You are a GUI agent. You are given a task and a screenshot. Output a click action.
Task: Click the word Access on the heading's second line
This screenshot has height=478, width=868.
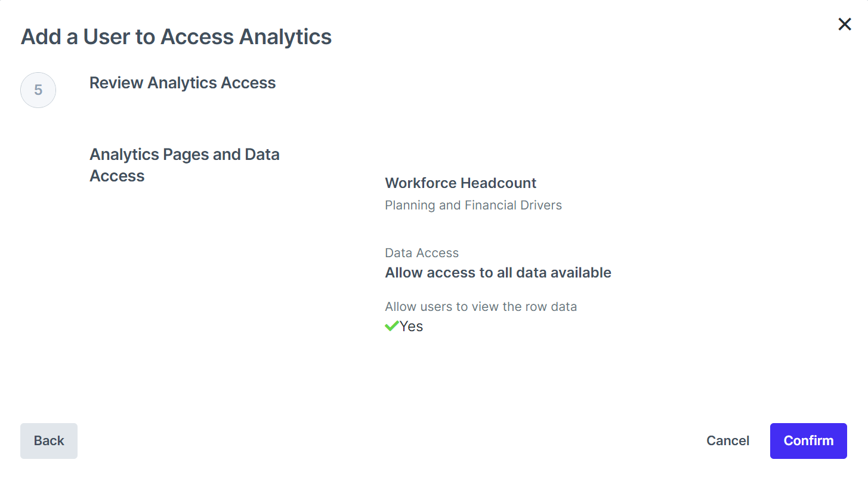pos(117,176)
